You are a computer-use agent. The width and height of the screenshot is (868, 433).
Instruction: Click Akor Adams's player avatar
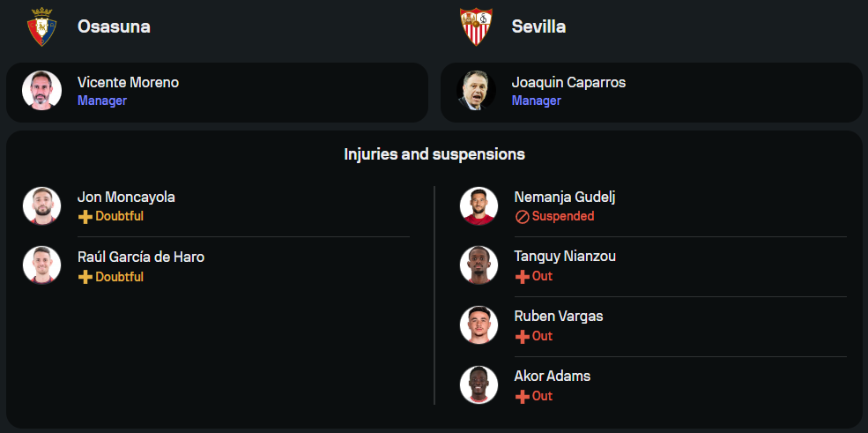pyautogui.click(x=479, y=385)
